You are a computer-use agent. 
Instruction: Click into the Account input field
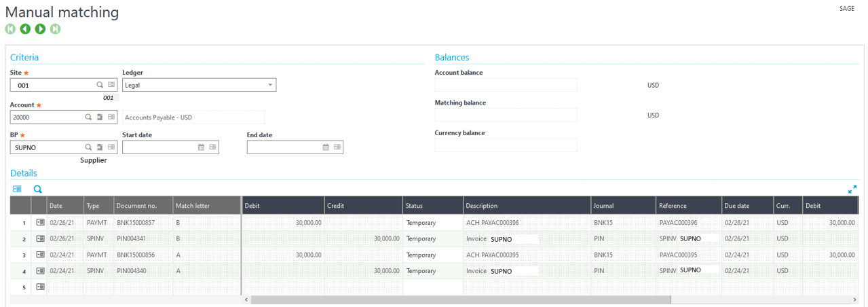[x=46, y=118]
